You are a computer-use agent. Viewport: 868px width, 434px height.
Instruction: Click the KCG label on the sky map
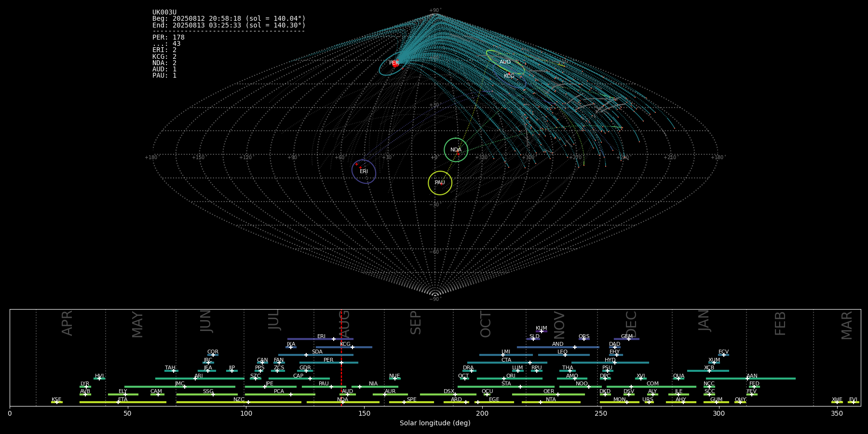click(x=509, y=76)
